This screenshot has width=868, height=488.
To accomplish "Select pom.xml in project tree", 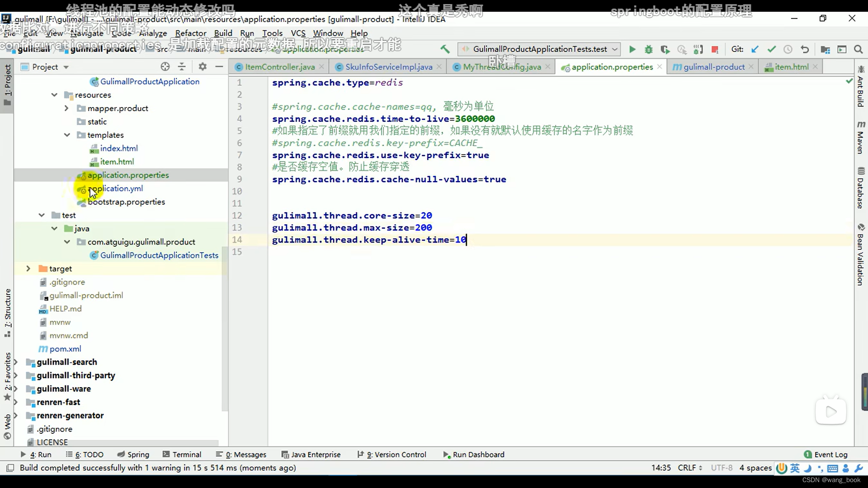I will [x=65, y=349].
